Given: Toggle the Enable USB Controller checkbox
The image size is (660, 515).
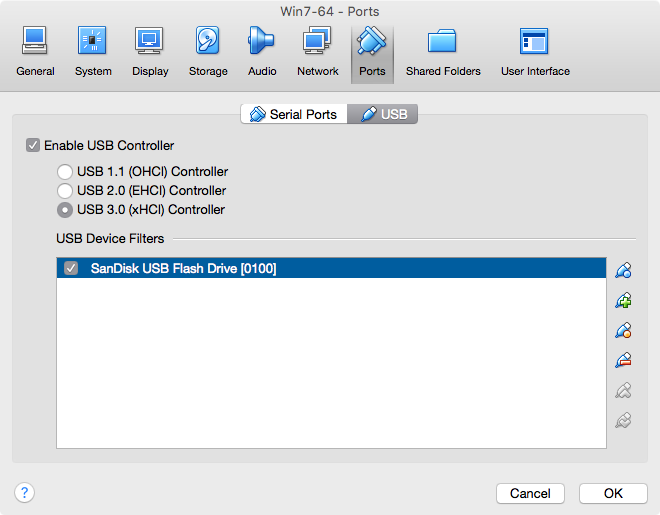Looking at the screenshot, I should click(33, 145).
